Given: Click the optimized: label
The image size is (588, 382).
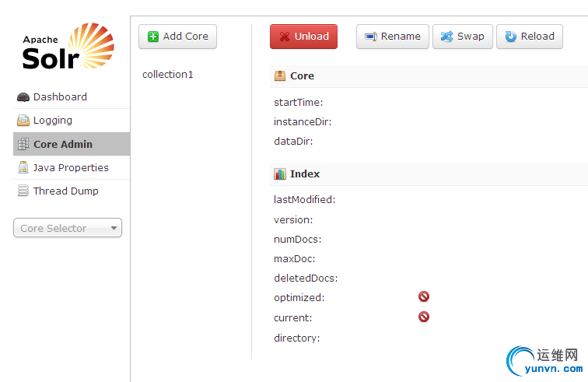Looking at the screenshot, I should pyautogui.click(x=299, y=298).
